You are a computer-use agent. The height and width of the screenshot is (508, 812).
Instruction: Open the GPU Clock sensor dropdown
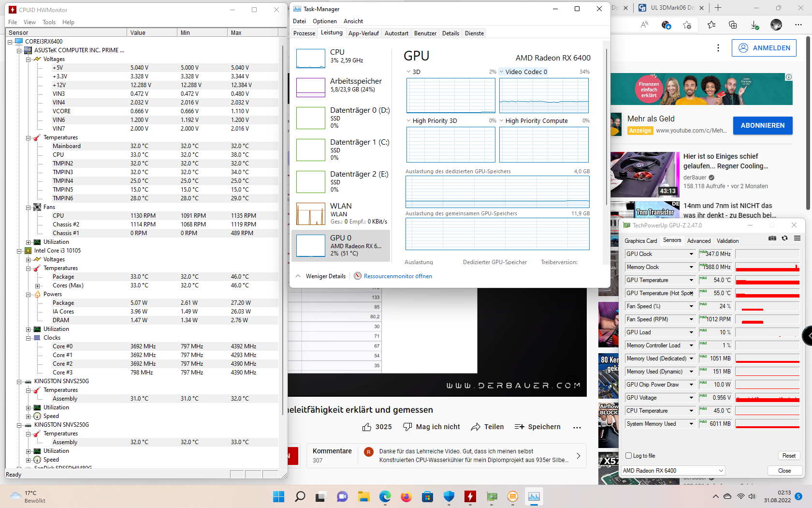pos(690,254)
